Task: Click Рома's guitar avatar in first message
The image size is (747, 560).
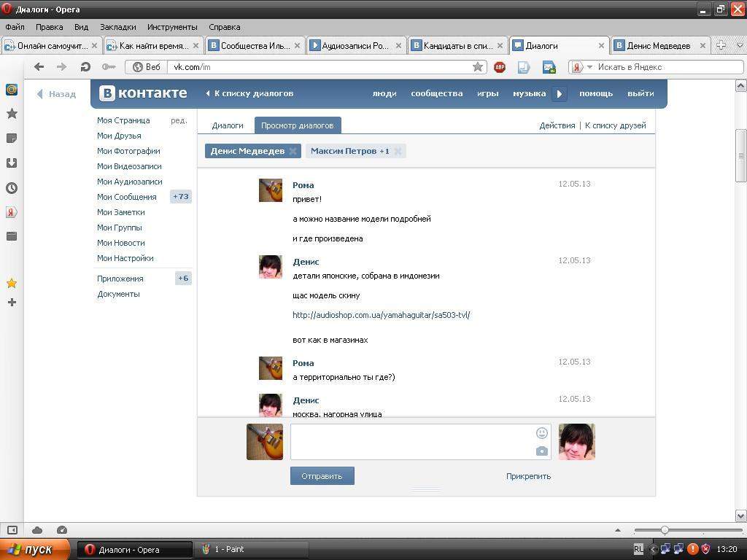Action: tap(271, 190)
